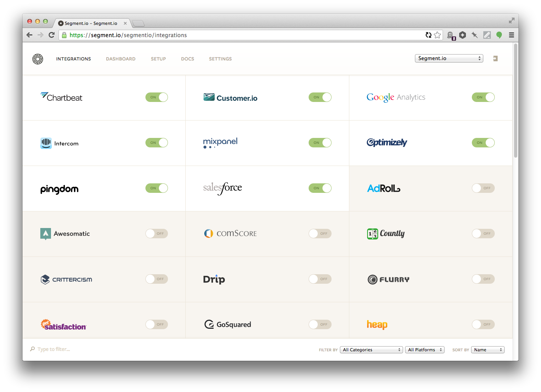Open the Mixpanel integration logo
The height and width of the screenshot is (392, 541).
tap(220, 143)
